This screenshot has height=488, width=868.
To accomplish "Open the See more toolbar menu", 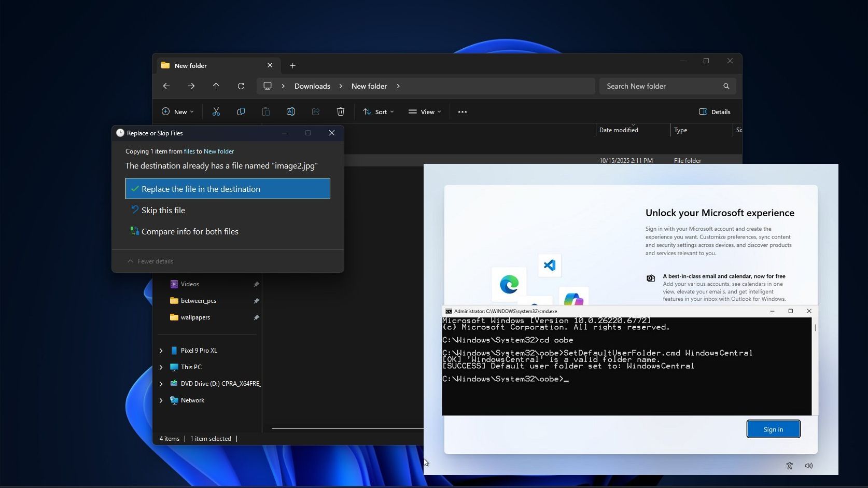I will click(462, 111).
